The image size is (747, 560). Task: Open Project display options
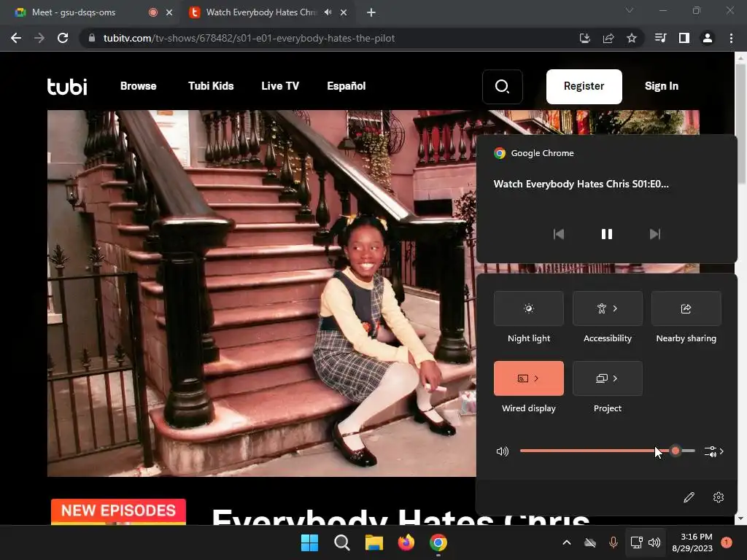pos(608,378)
